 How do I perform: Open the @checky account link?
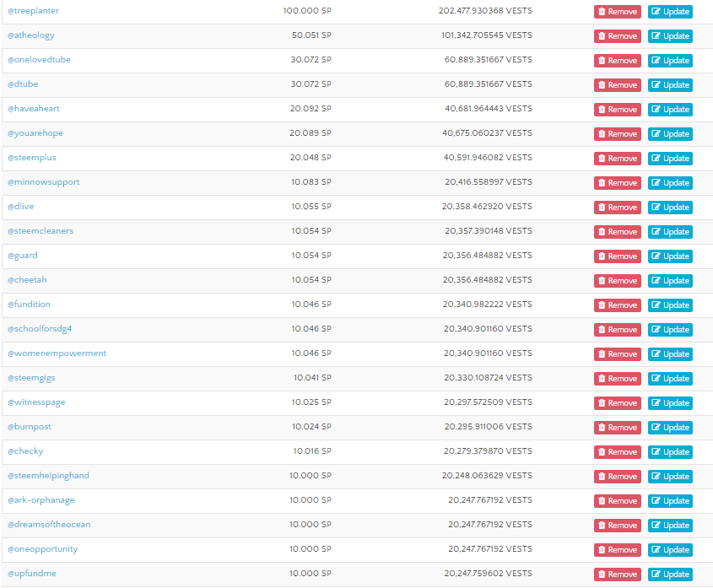[25, 451]
